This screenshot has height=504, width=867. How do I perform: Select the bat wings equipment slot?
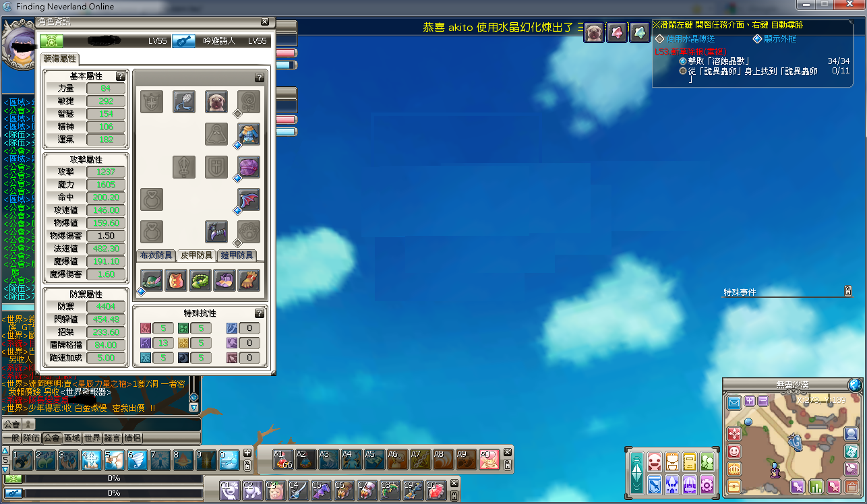pyautogui.click(x=249, y=199)
